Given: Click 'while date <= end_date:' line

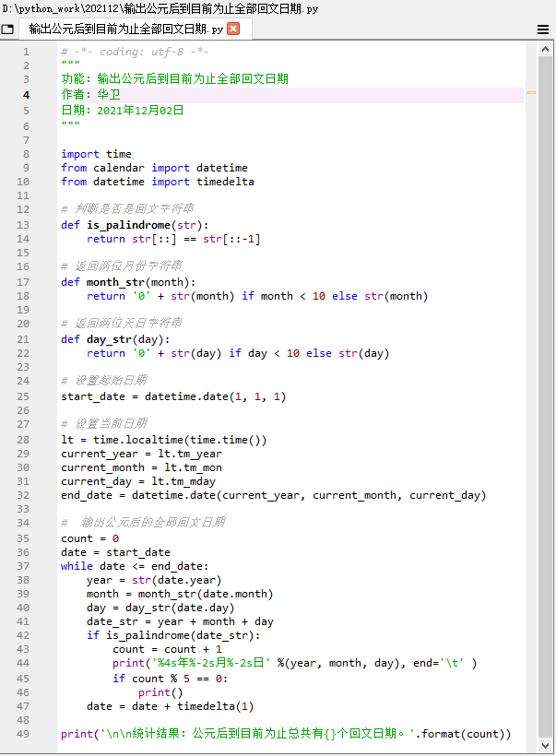Looking at the screenshot, I should click(x=135, y=566).
